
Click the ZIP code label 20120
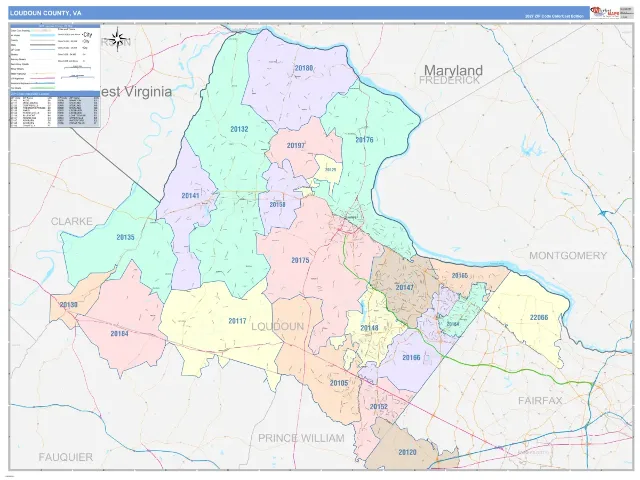[x=407, y=452]
